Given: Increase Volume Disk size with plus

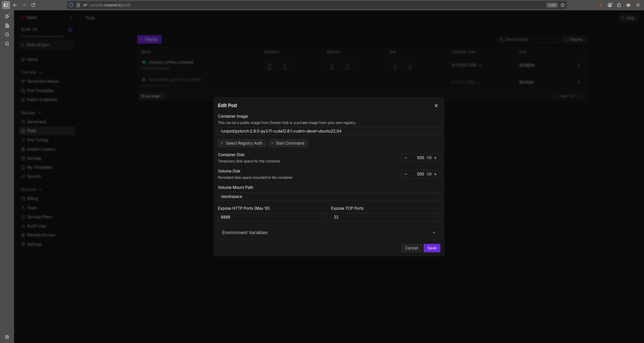Looking at the screenshot, I should 435,174.
